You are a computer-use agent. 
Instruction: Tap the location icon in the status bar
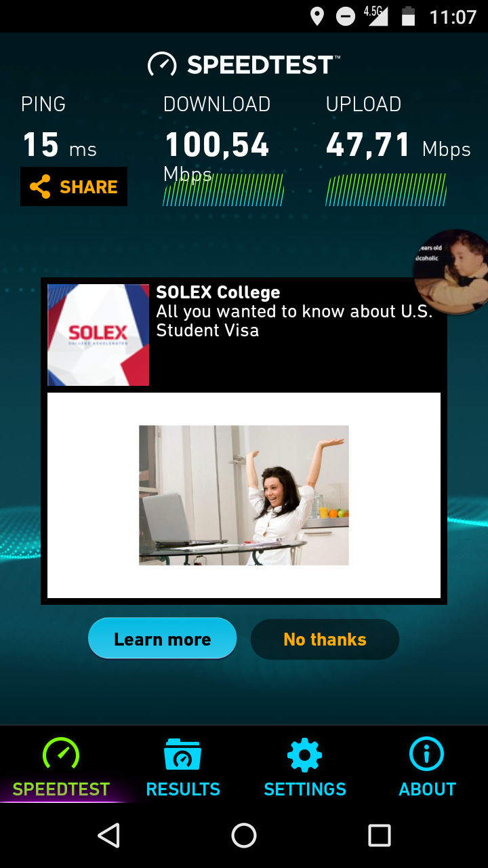point(317,17)
